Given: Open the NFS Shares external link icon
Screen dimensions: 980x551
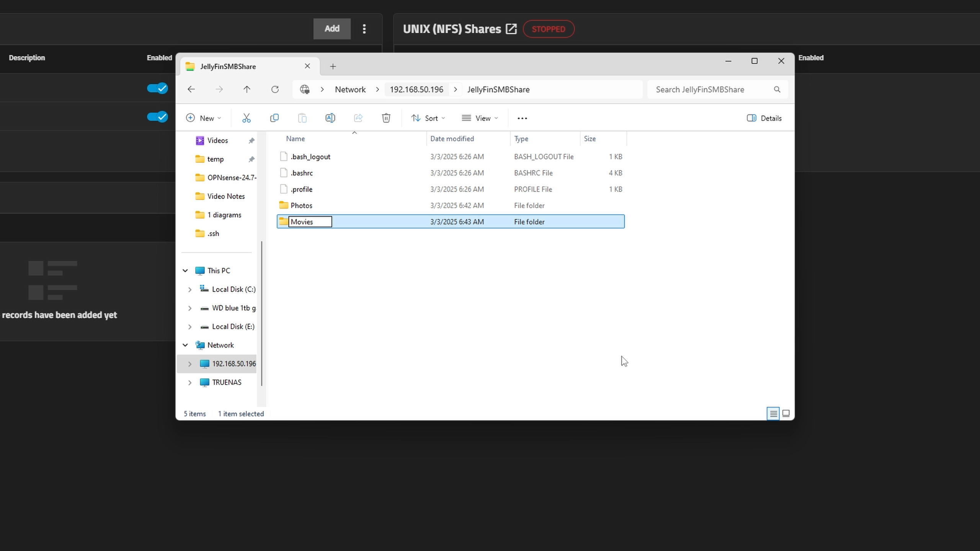Looking at the screenshot, I should (x=511, y=29).
